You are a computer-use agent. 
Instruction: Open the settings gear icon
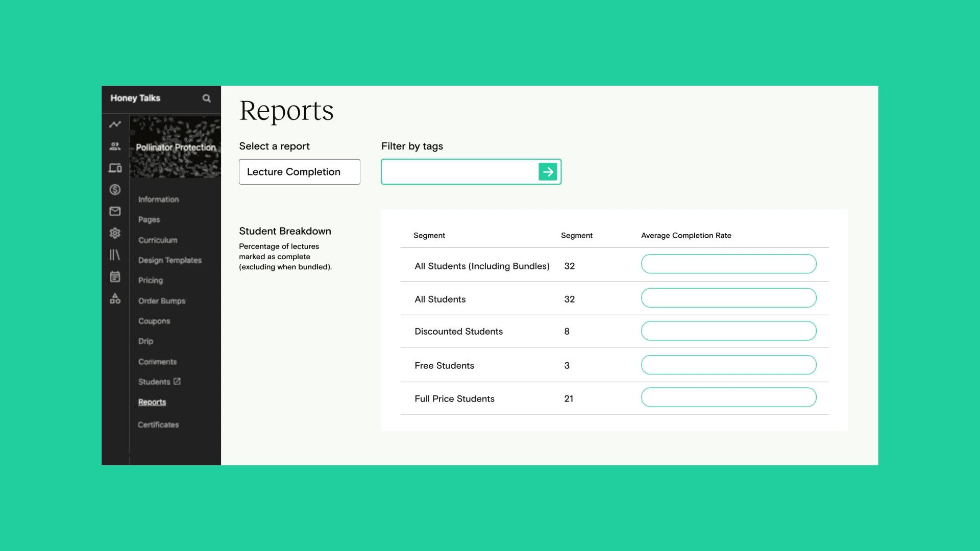pos(115,233)
